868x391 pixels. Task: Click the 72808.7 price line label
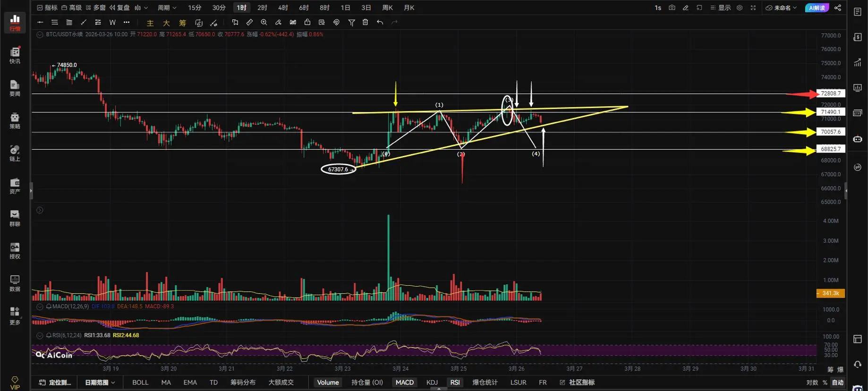831,93
